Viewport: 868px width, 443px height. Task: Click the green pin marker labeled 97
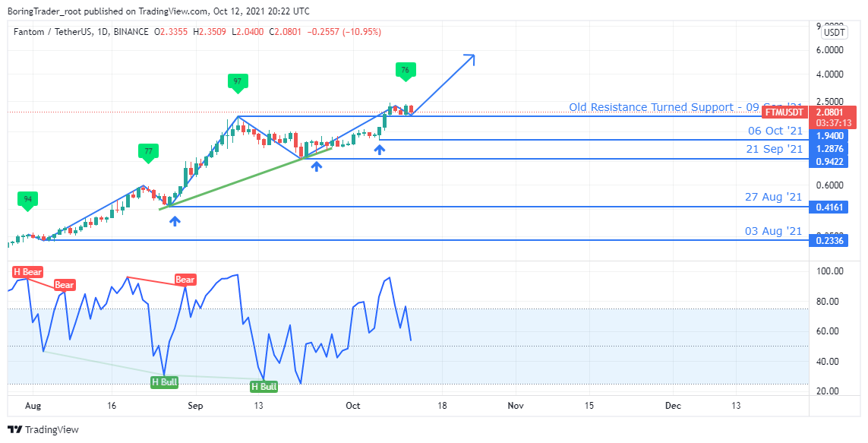[x=238, y=82]
